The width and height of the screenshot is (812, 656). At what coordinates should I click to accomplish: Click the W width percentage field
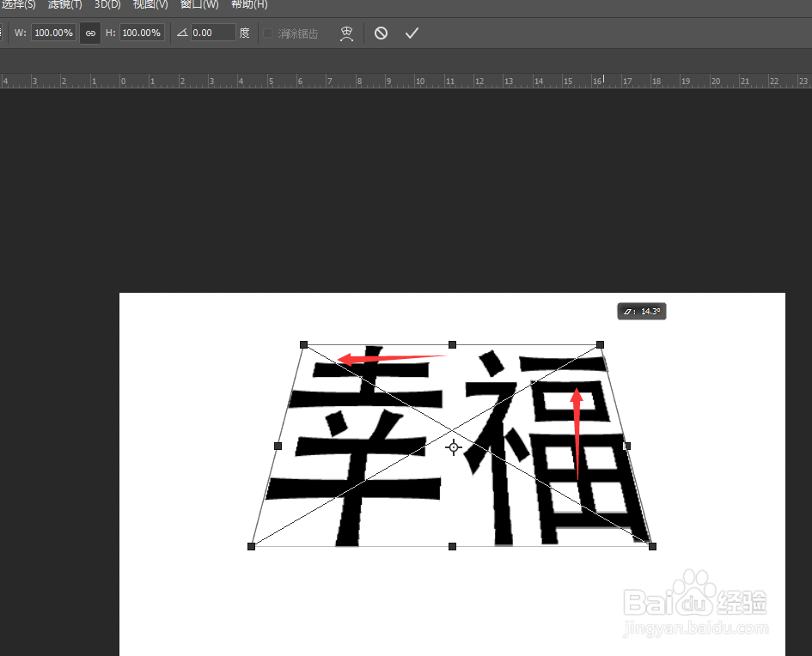coord(53,33)
